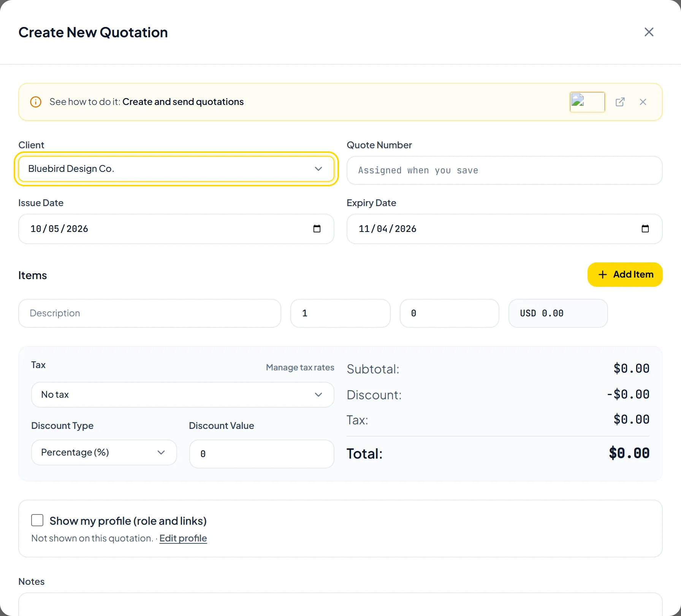
Task: Click the Notes text area
Action: click(x=340, y=605)
